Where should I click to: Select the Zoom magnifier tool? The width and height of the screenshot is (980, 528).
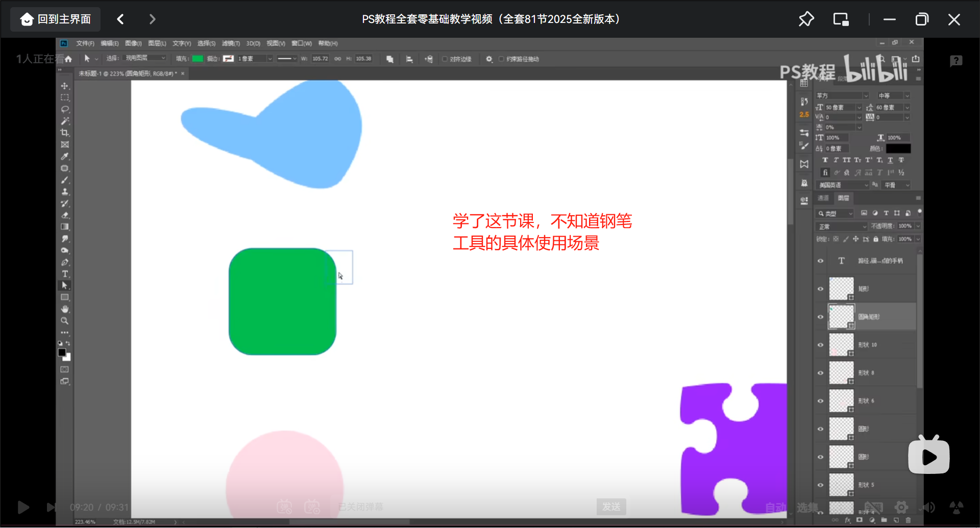click(x=65, y=321)
